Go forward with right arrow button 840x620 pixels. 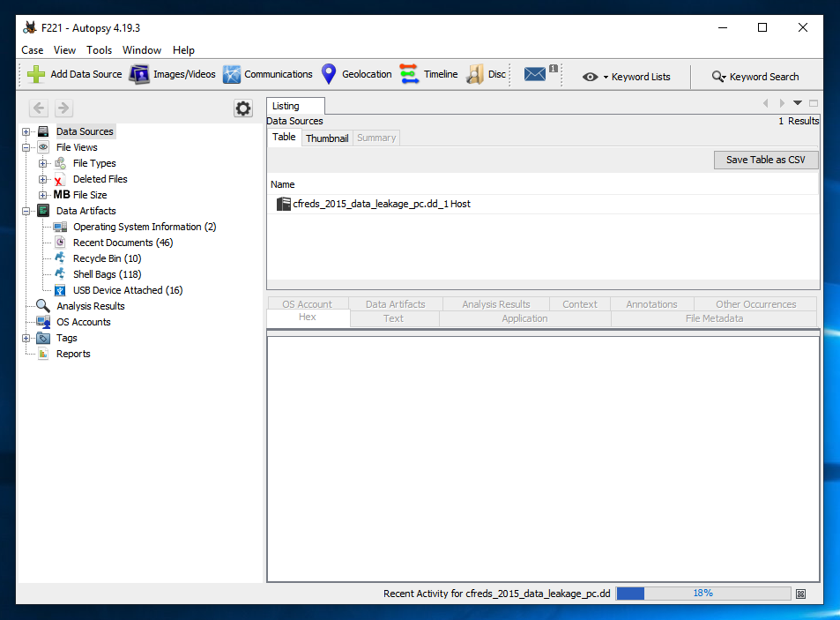(63, 108)
